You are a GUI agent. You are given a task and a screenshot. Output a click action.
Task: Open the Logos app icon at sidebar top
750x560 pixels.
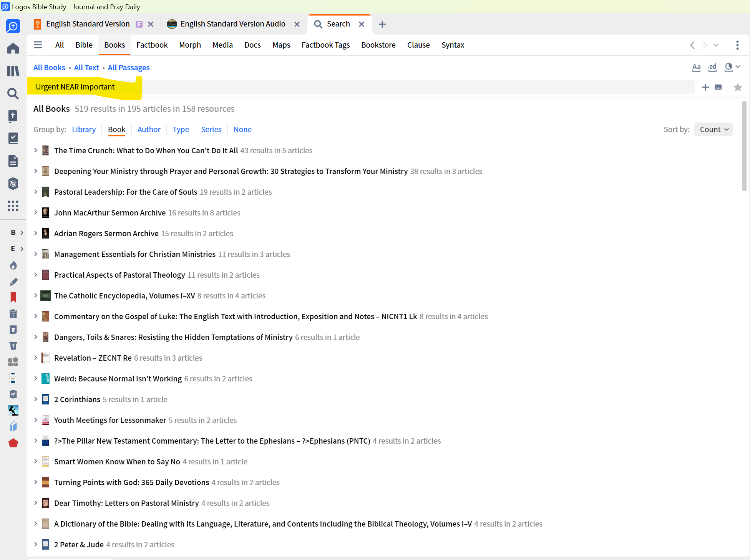tap(13, 26)
